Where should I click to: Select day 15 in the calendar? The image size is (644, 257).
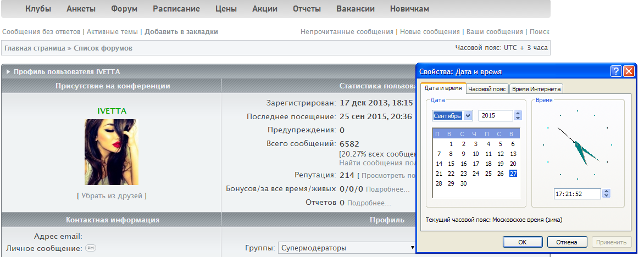click(x=451, y=164)
